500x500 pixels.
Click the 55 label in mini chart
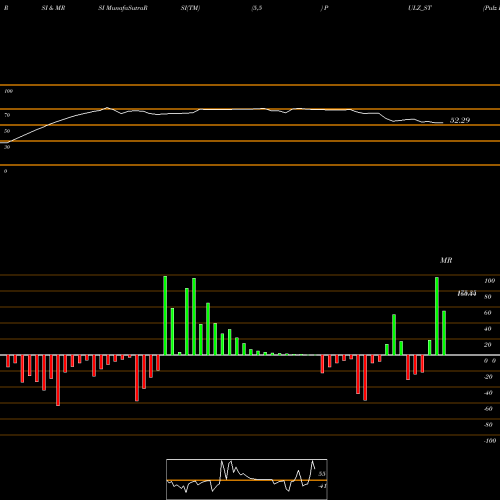pyautogui.click(x=322, y=474)
